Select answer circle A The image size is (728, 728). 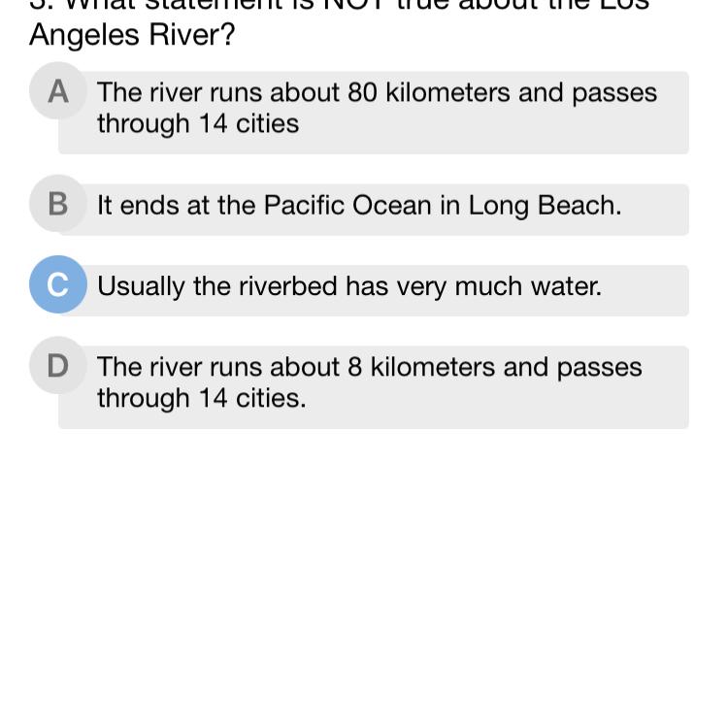[58, 91]
